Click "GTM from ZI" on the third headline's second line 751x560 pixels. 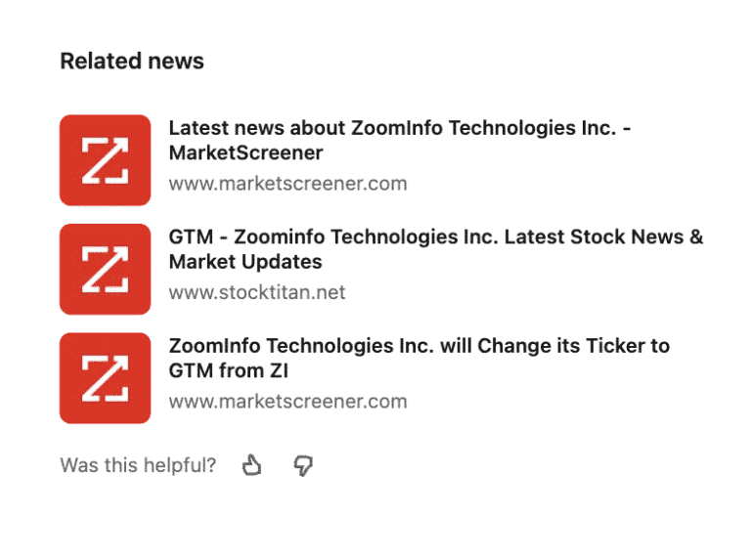[x=228, y=371]
